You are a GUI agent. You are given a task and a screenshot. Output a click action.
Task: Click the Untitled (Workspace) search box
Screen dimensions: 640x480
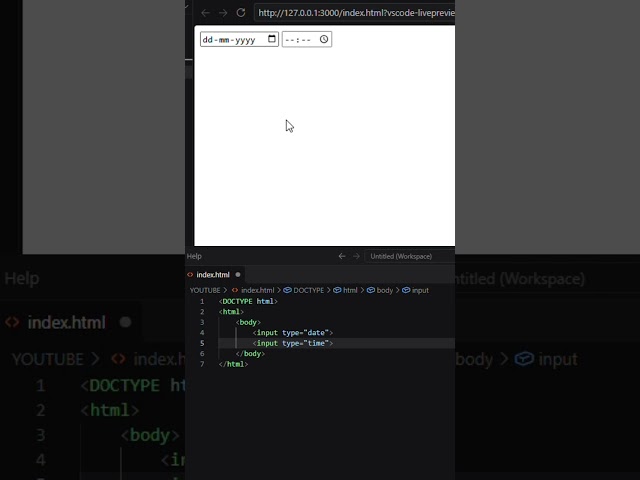click(409, 256)
